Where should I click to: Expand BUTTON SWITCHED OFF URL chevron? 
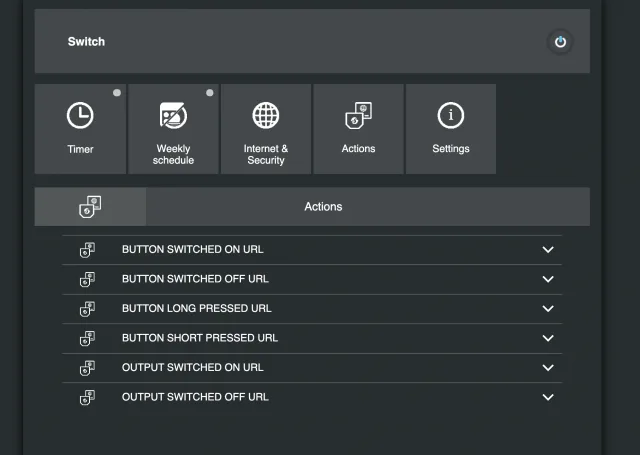[547, 279]
